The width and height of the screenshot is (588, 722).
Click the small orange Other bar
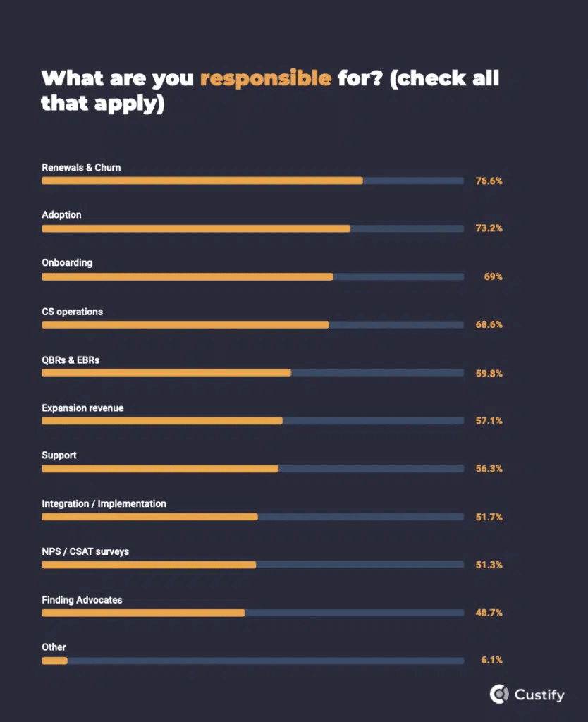coord(55,661)
